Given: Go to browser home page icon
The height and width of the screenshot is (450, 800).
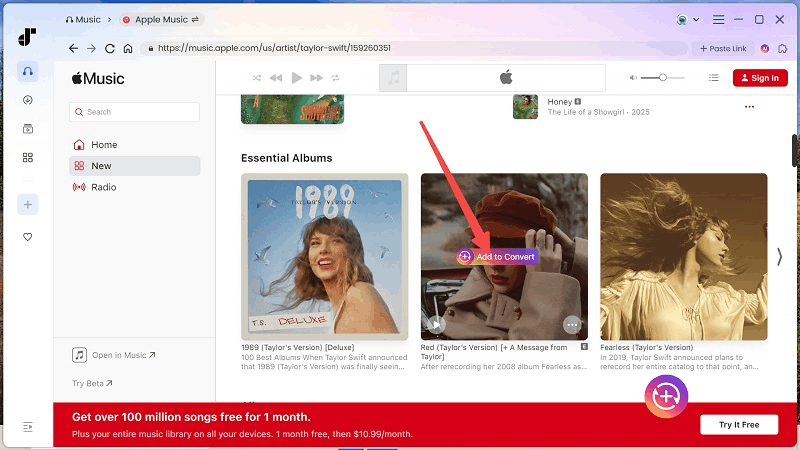Looking at the screenshot, I should (130, 48).
